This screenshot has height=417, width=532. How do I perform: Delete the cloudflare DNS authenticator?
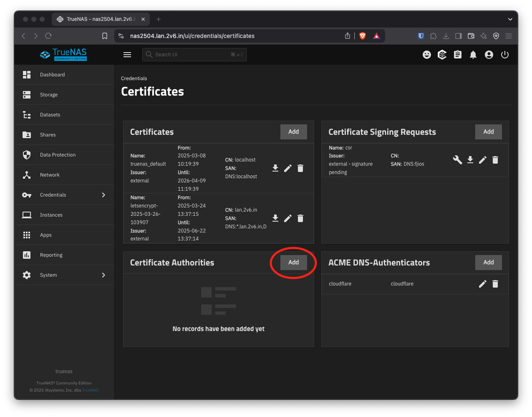pos(495,284)
